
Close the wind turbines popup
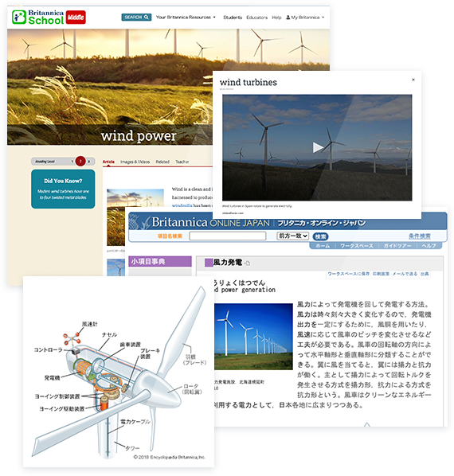point(413,80)
